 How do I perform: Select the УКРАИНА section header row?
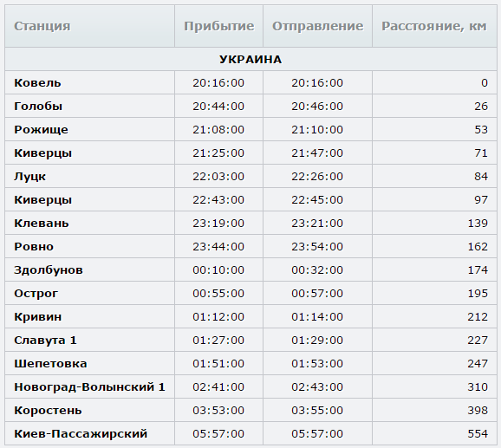(x=250, y=60)
